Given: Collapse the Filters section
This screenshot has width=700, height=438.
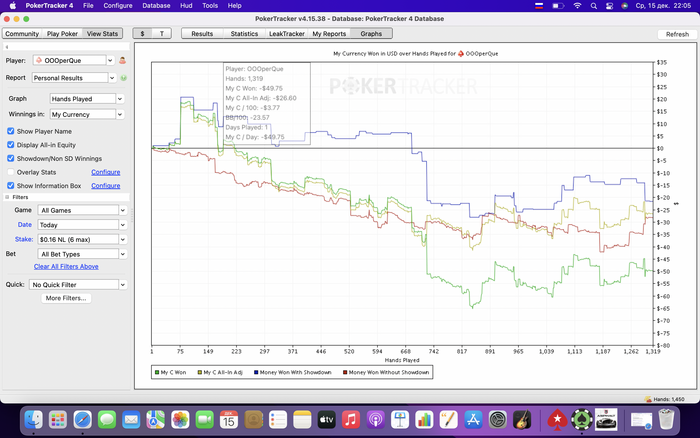Looking at the screenshot, I should pyautogui.click(x=7, y=197).
